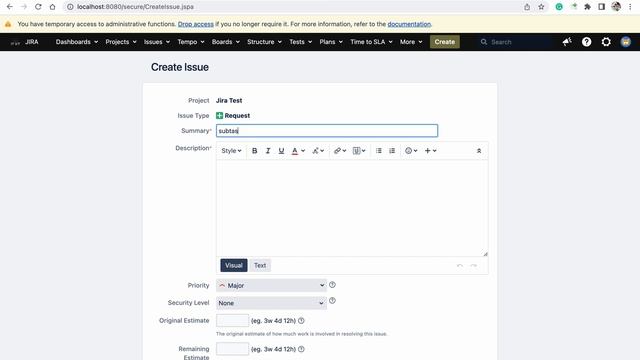Bookmark this page with the star icon
Viewport: 640px width, 360px height.
[x=541, y=7]
